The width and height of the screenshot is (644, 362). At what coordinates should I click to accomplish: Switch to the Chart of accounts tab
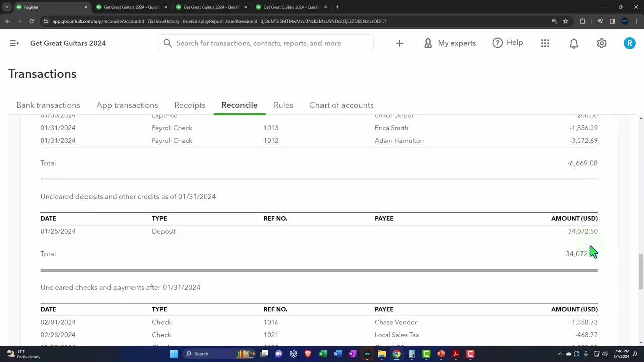click(x=341, y=105)
